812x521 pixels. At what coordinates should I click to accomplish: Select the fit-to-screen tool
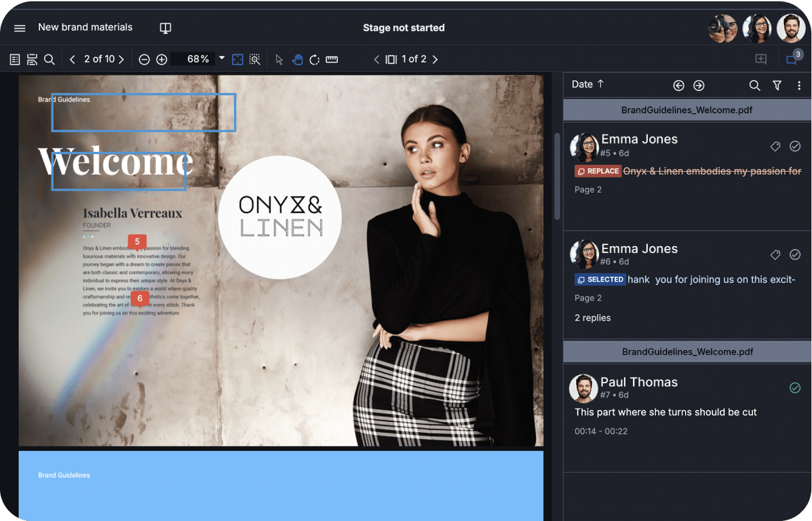tap(237, 60)
